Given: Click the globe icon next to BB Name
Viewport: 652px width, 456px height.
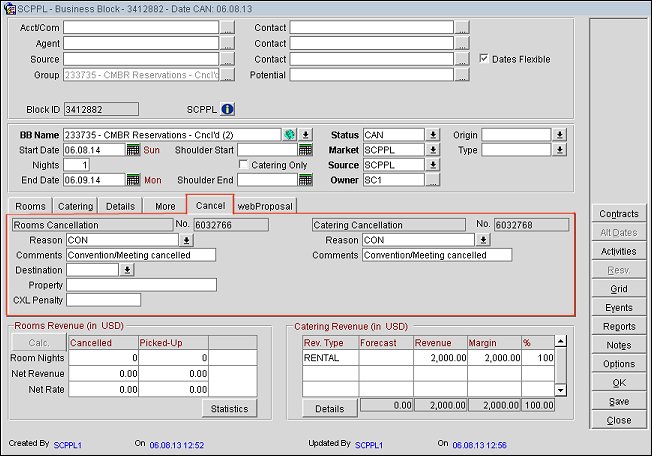Looking at the screenshot, I should pos(290,134).
